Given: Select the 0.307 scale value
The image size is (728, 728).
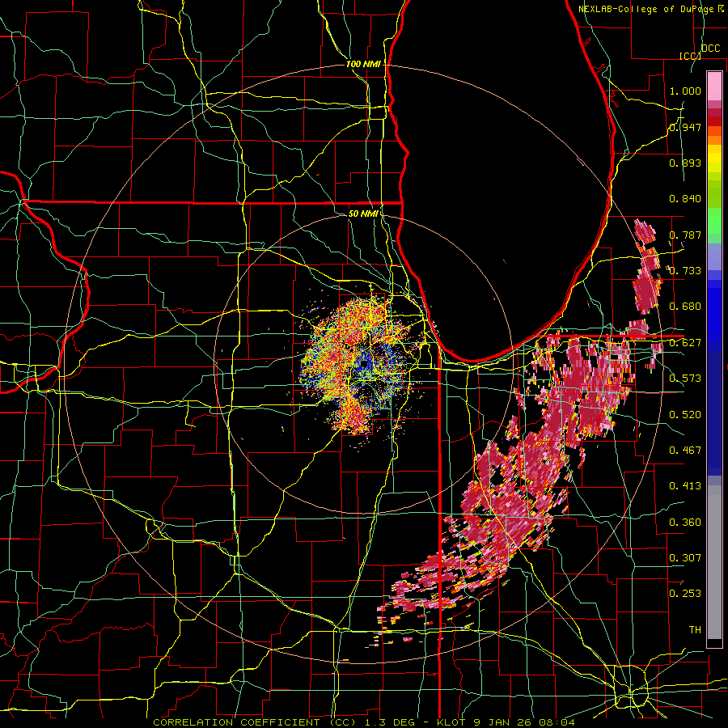Looking at the screenshot, I should 685,558.
